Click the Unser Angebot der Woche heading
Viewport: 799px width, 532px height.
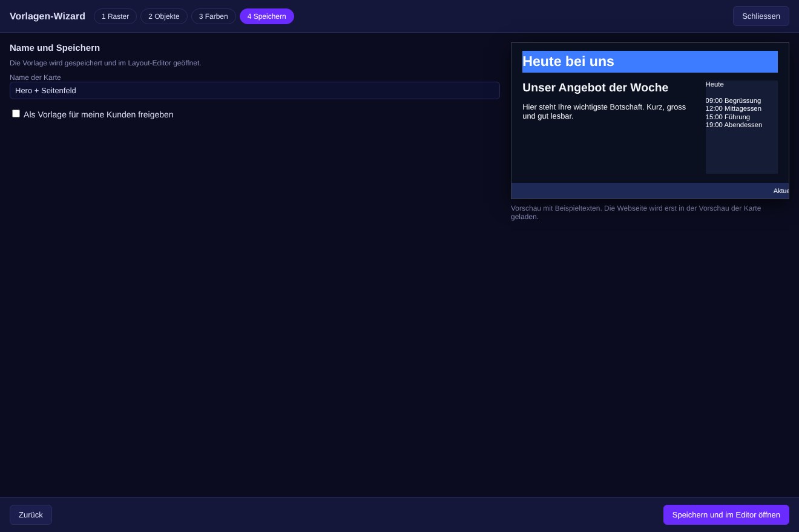[596, 88]
